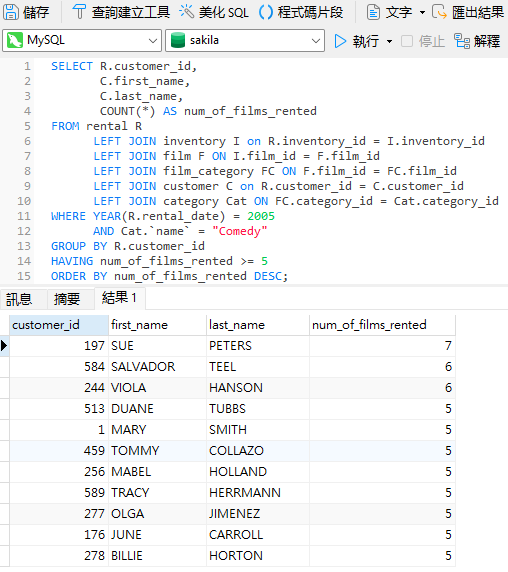
Task: Select the JUNE cell
Action: tap(158, 535)
